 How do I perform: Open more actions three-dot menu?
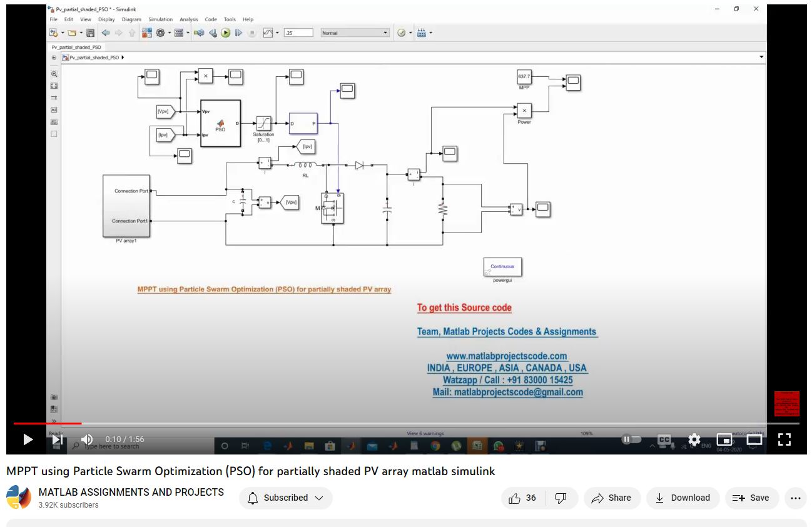pyautogui.click(x=795, y=498)
